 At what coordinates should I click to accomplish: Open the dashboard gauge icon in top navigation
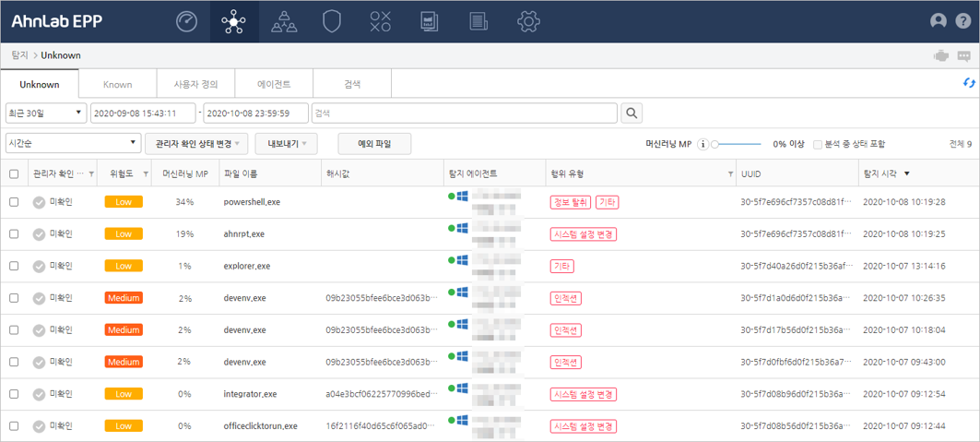[186, 21]
